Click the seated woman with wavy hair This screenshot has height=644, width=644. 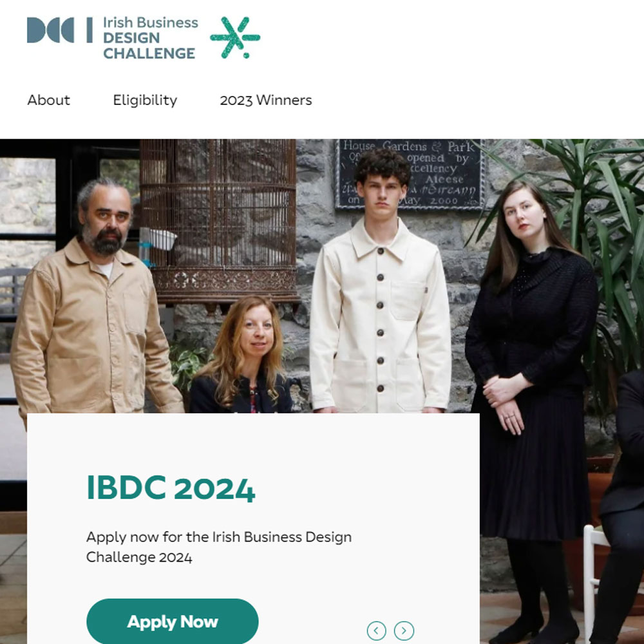243,355
